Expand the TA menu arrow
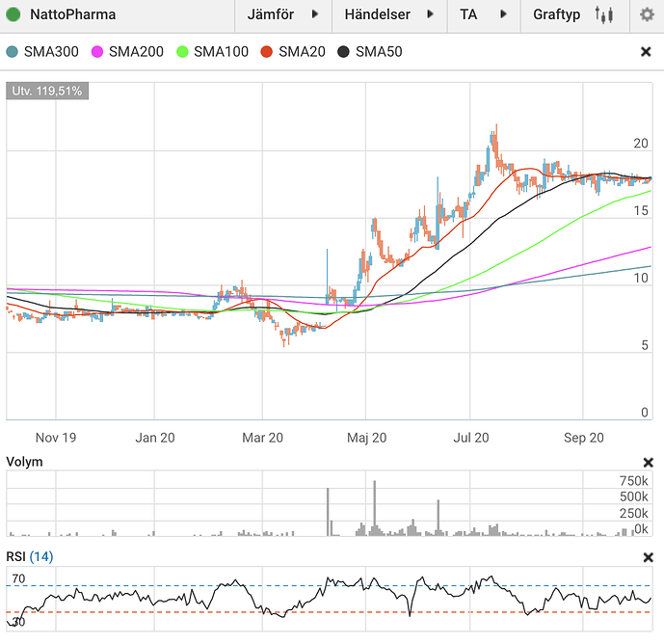 tap(503, 14)
